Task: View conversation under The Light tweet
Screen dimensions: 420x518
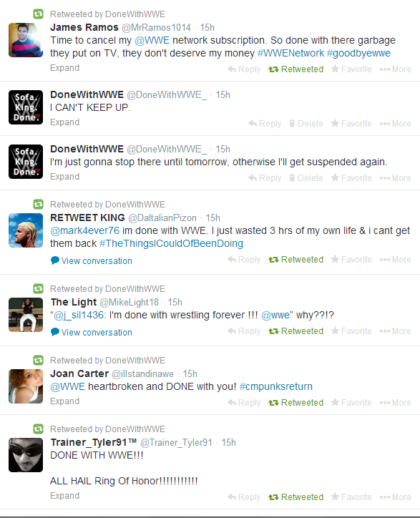Action: (92, 333)
